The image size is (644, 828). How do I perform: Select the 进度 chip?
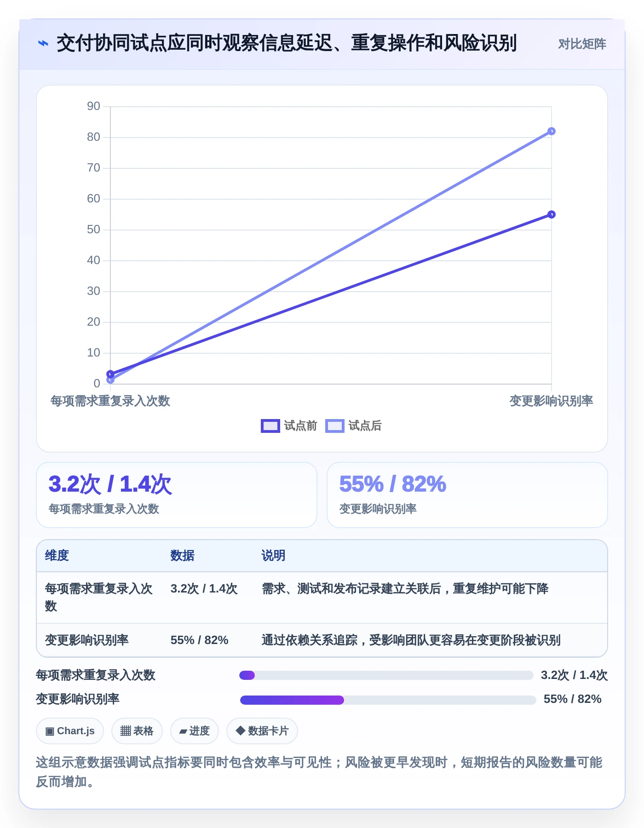coord(195,731)
